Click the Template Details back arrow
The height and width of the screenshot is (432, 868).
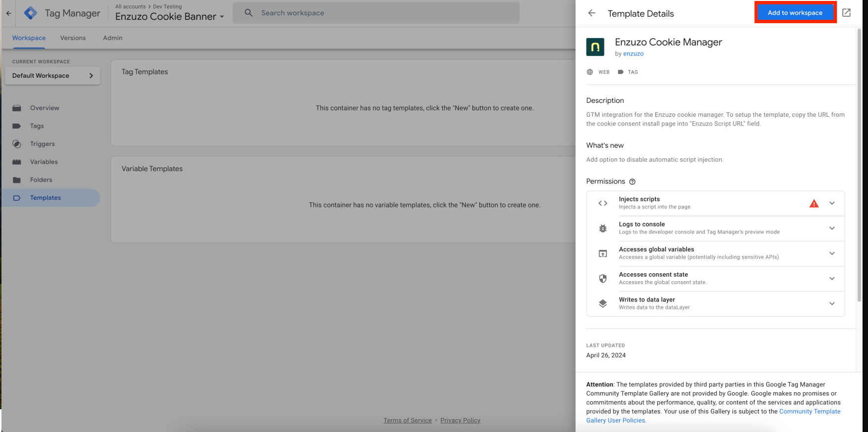pyautogui.click(x=592, y=13)
